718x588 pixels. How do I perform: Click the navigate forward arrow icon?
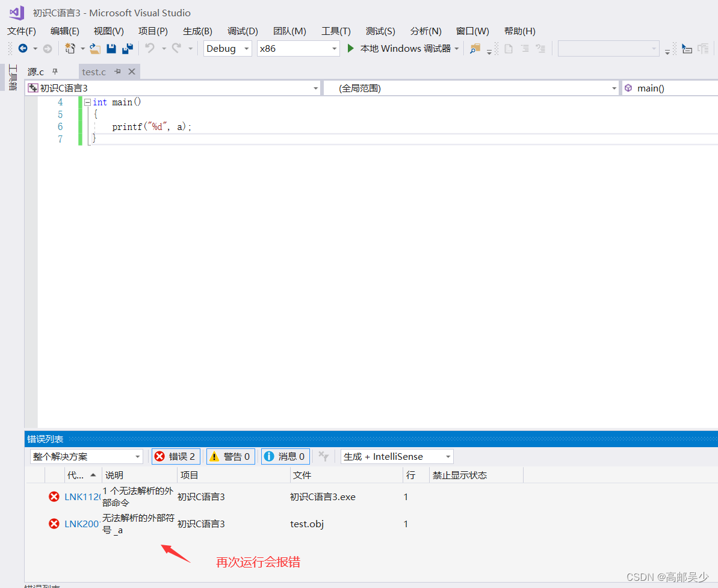coord(47,48)
